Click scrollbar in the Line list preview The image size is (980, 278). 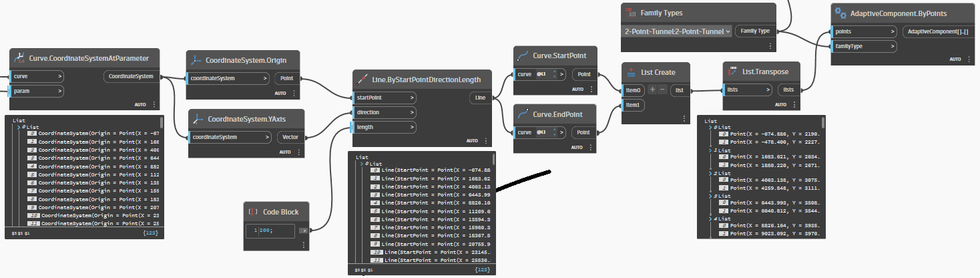(494, 160)
